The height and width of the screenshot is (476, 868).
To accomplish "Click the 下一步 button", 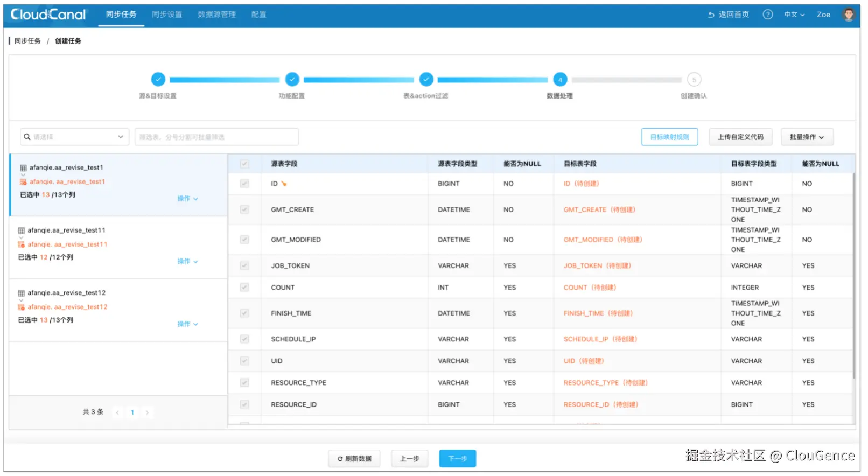I will (458, 459).
